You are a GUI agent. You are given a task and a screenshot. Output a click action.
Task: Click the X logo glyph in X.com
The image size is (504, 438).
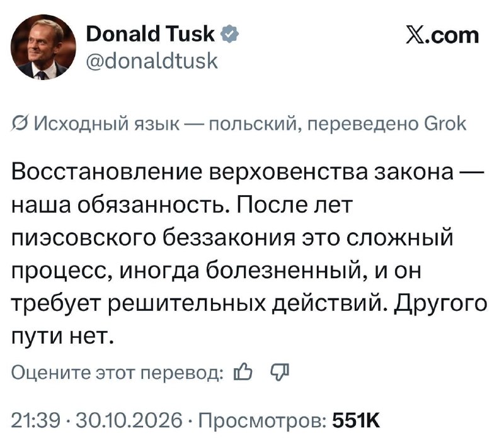coord(415,35)
